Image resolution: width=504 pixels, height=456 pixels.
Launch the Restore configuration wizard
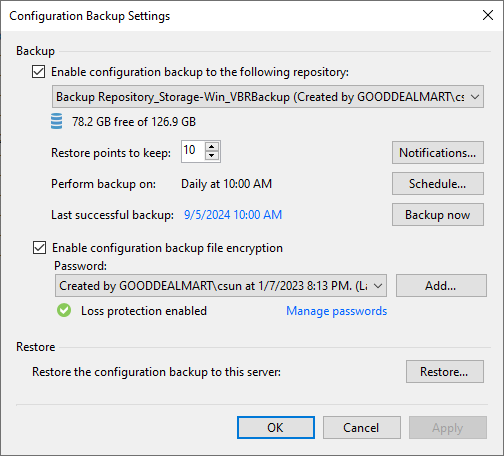(445, 372)
